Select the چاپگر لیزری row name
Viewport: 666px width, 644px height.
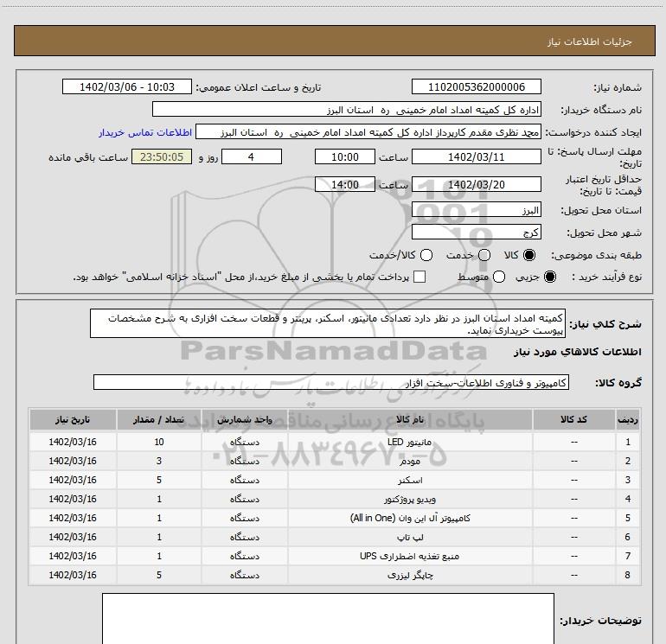click(x=410, y=575)
